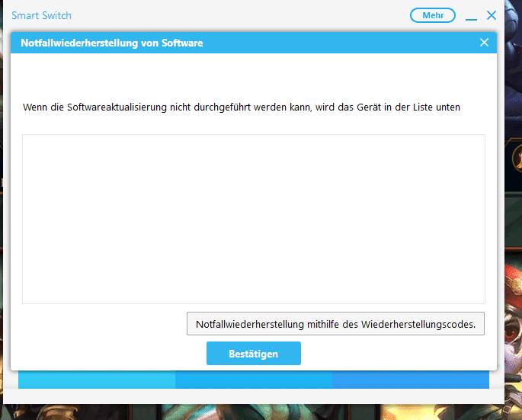The height and width of the screenshot is (420, 522).
Task: Select the right darker blue bottom panel
Action: click(x=410, y=380)
